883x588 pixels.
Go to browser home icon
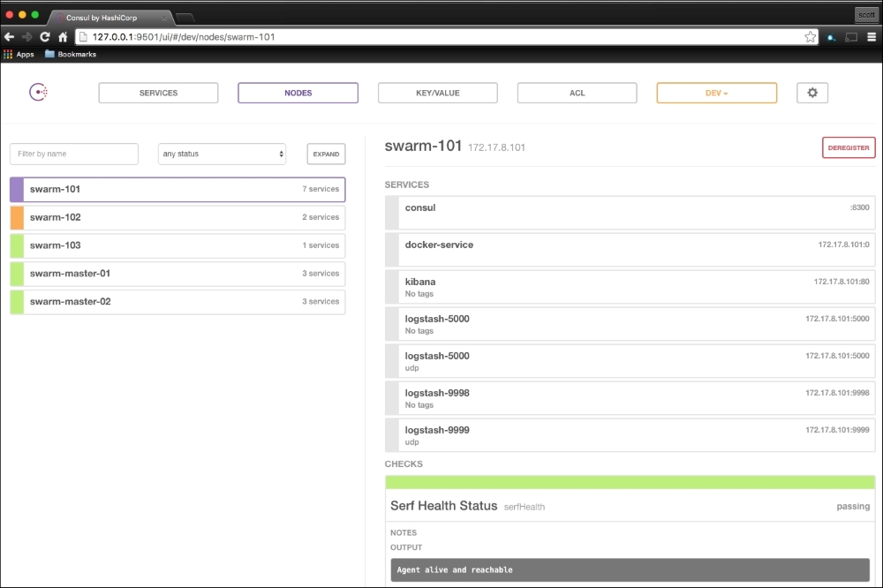pos(63,37)
